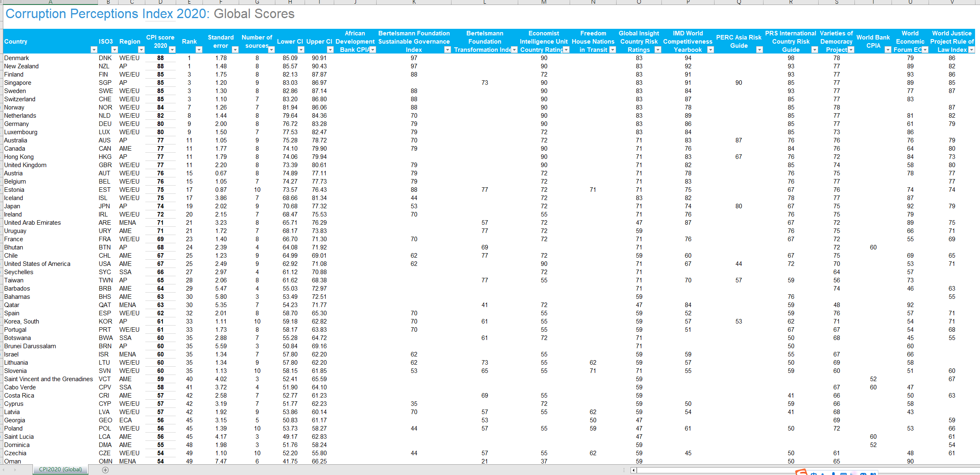Add a new sheet with plus icon
This screenshot has height=475, width=980.
click(x=105, y=470)
